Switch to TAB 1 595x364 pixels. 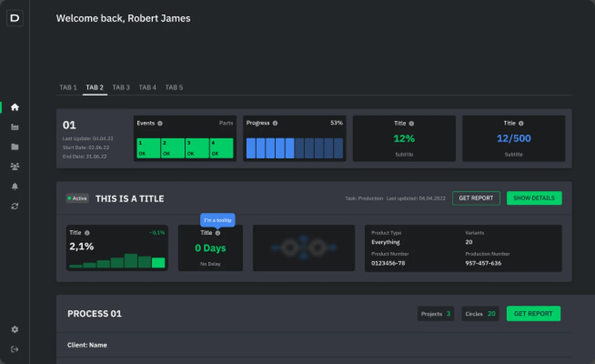click(x=68, y=87)
